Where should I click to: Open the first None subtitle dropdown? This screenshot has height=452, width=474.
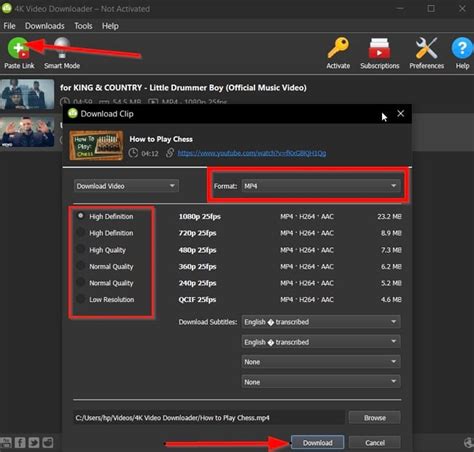click(x=321, y=362)
